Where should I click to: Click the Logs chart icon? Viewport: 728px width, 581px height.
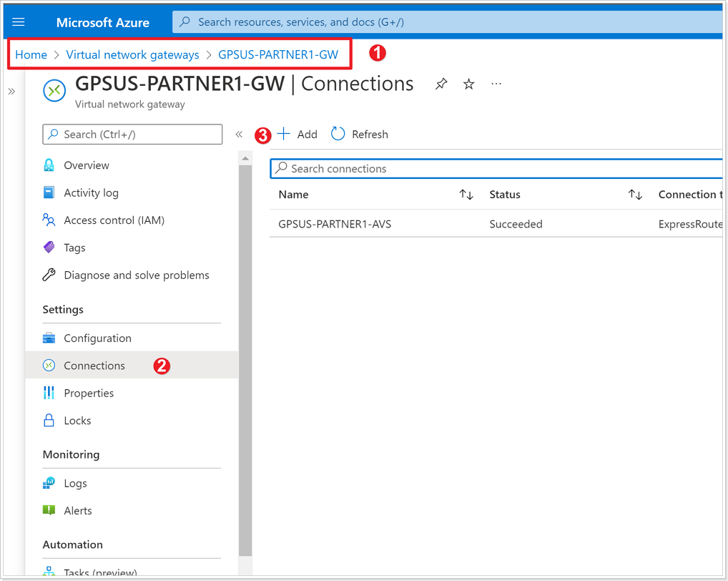[49, 483]
